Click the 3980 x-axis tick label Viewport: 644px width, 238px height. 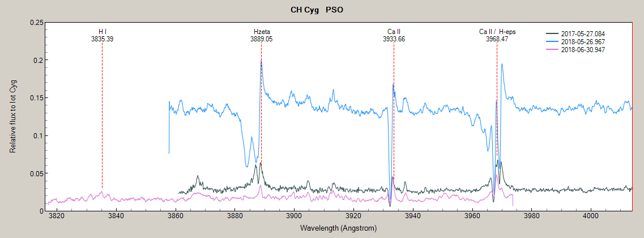pyautogui.click(x=531, y=216)
